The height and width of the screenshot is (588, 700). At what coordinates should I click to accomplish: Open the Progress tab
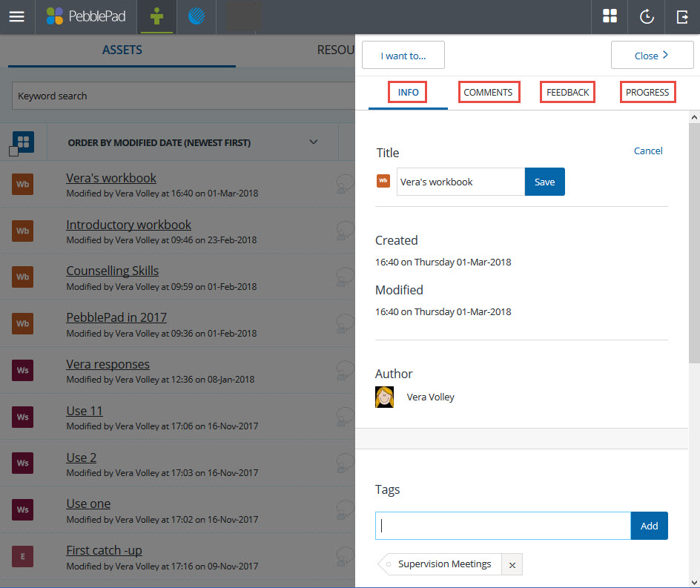coord(647,92)
